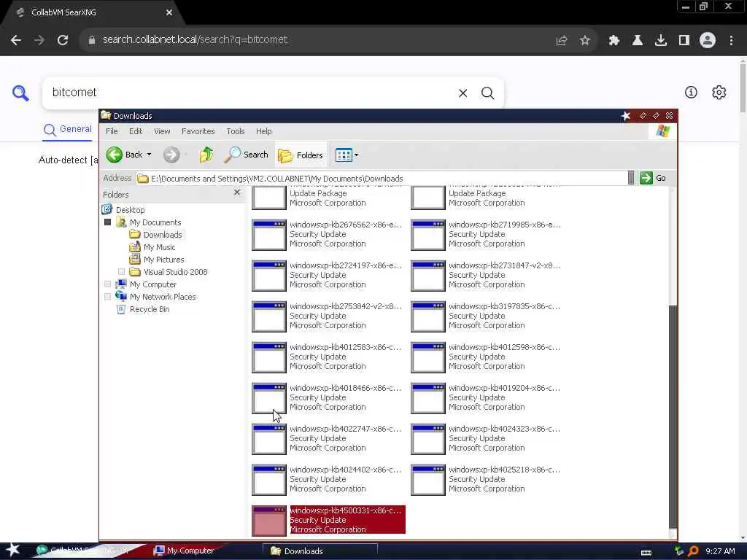Click the Forward arrow in the Downloads window
Viewport: 747px width, 560px height.
click(171, 155)
